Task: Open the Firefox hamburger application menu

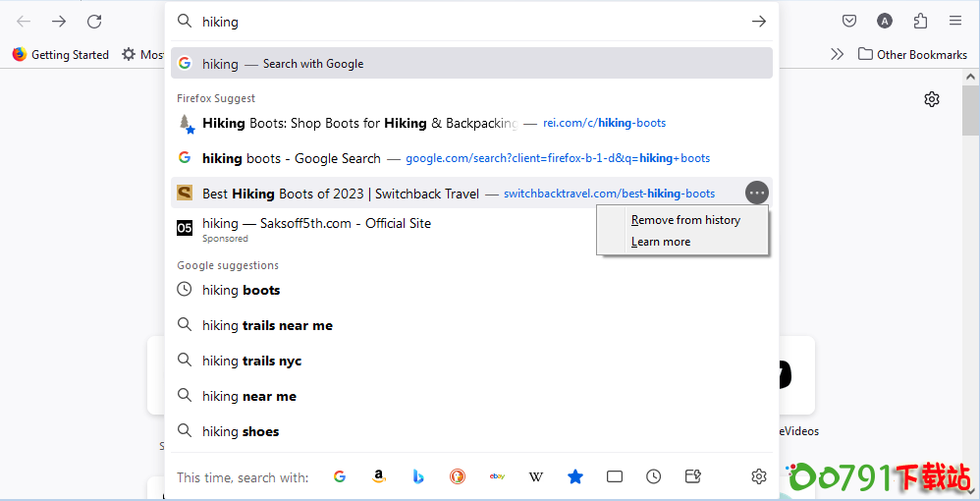Action: pos(955,21)
